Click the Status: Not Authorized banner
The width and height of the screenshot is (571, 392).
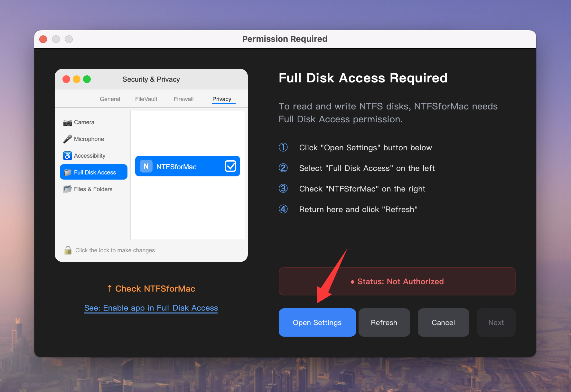click(x=397, y=281)
